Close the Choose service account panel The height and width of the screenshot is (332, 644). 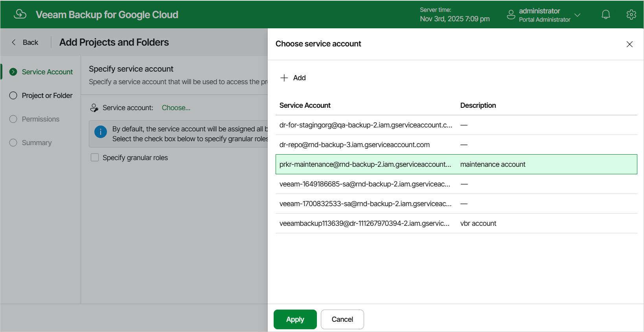pos(629,44)
